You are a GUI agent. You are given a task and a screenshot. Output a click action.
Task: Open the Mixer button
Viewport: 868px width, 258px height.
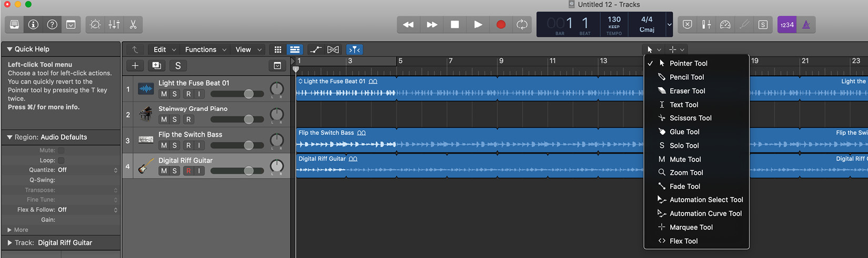[x=114, y=25]
